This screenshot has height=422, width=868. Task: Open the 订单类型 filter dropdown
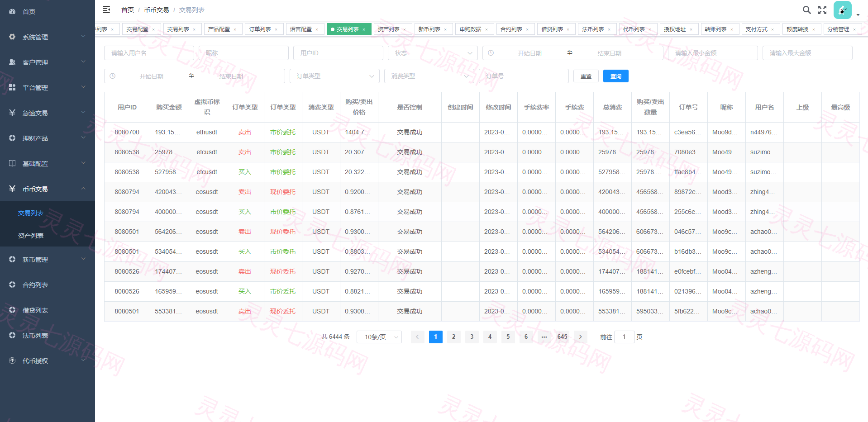tap(334, 76)
